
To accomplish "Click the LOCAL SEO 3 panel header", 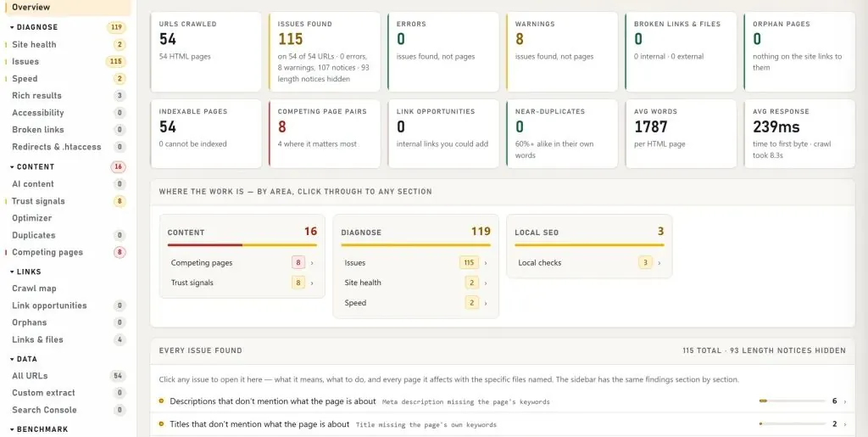I will pyautogui.click(x=589, y=232).
